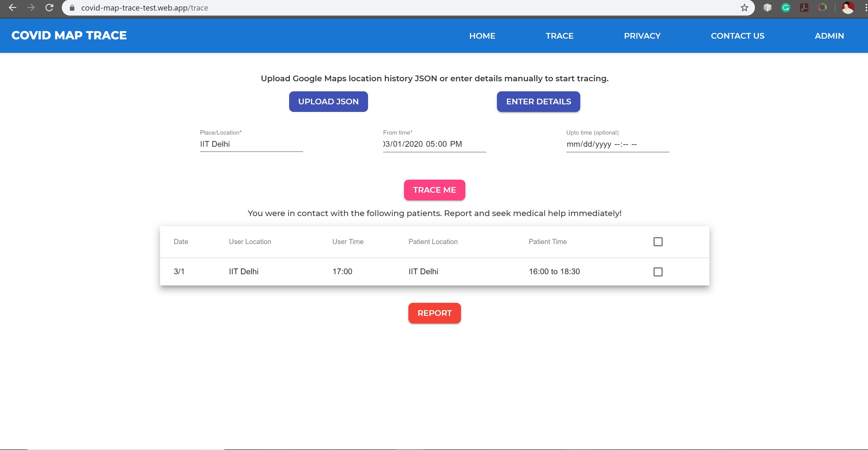Open the Grammarly extension icon
Screen dimensions: 868x450
pyautogui.click(x=785, y=8)
